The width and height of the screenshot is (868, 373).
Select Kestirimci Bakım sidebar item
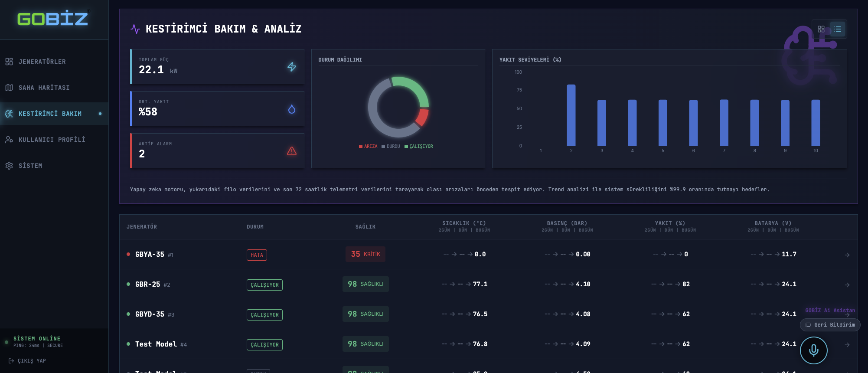pos(50,114)
